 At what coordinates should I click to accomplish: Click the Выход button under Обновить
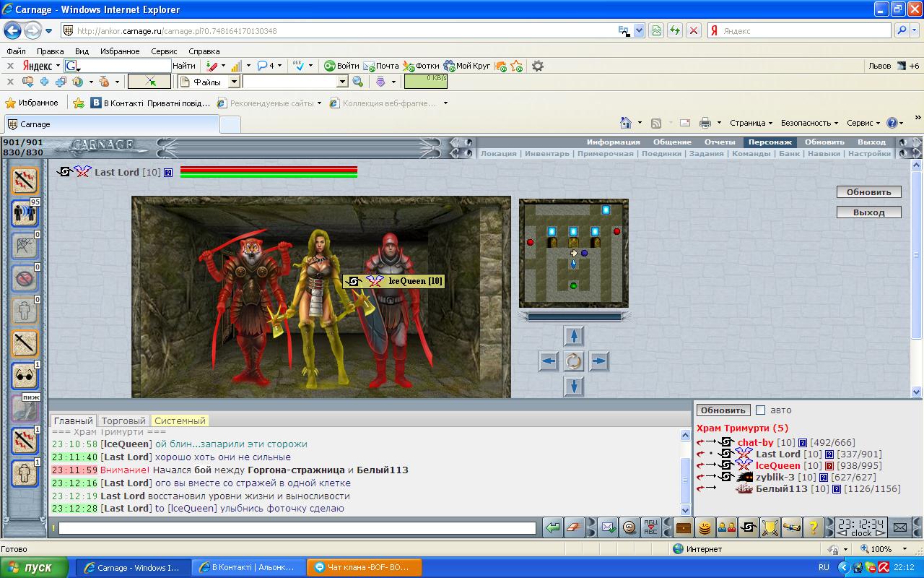(869, 212)
